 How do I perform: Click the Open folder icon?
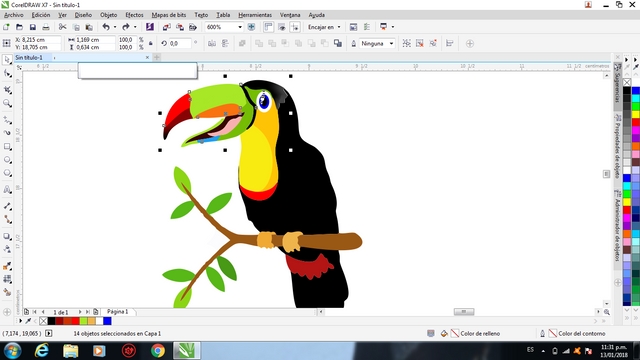click(x=19, y=27)
